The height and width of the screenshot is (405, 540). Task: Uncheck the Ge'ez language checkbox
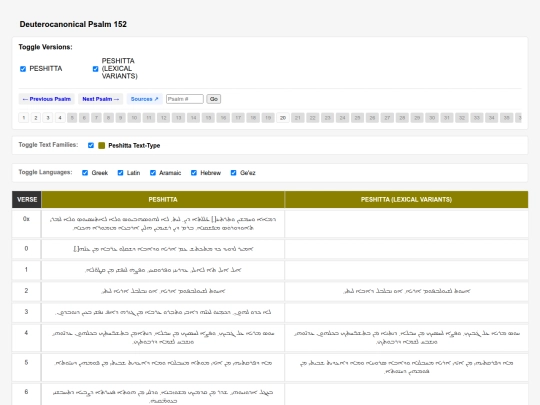tap(233, 173)
